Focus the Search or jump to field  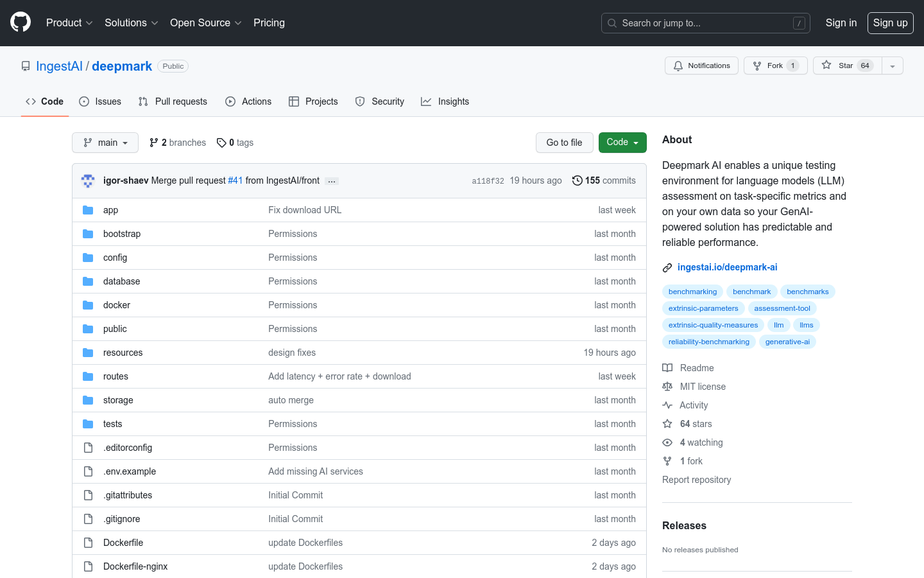[705, 23]
